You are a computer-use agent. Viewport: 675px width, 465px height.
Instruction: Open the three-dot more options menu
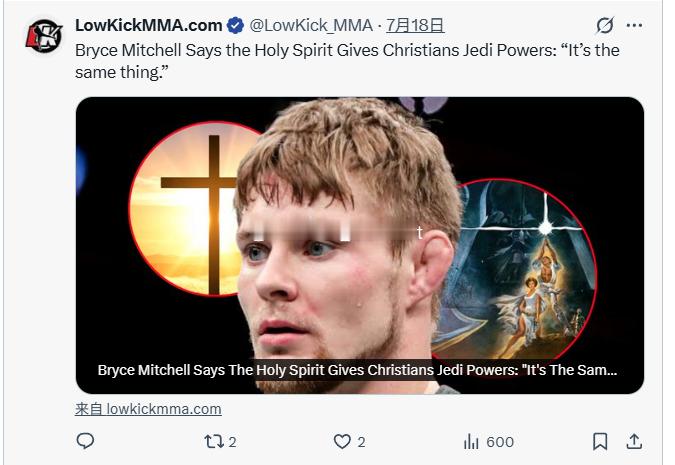click(x=635, y=25)
